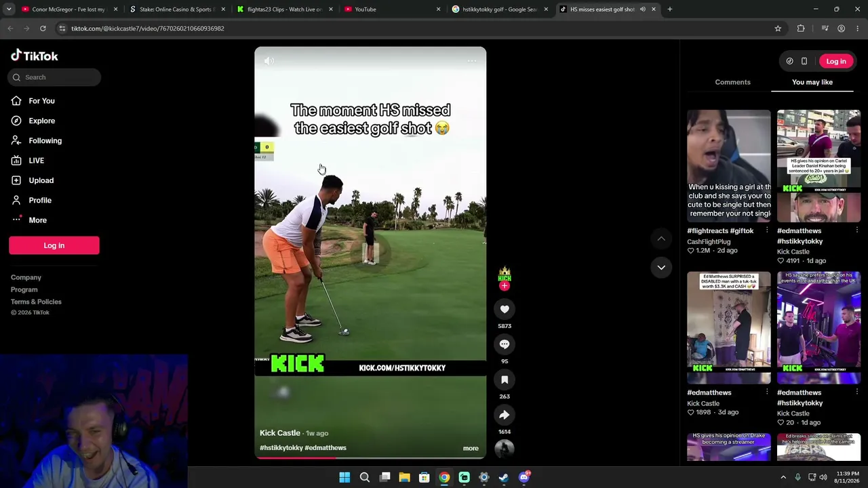Open the Cartel Leader opinion video thumbnail
868x488 pixels.
[x=818, y=166]
